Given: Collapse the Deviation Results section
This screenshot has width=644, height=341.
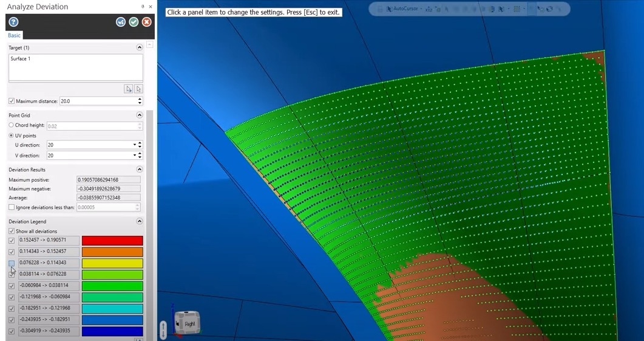Looking at the screenshot, I should click(139, 170).
